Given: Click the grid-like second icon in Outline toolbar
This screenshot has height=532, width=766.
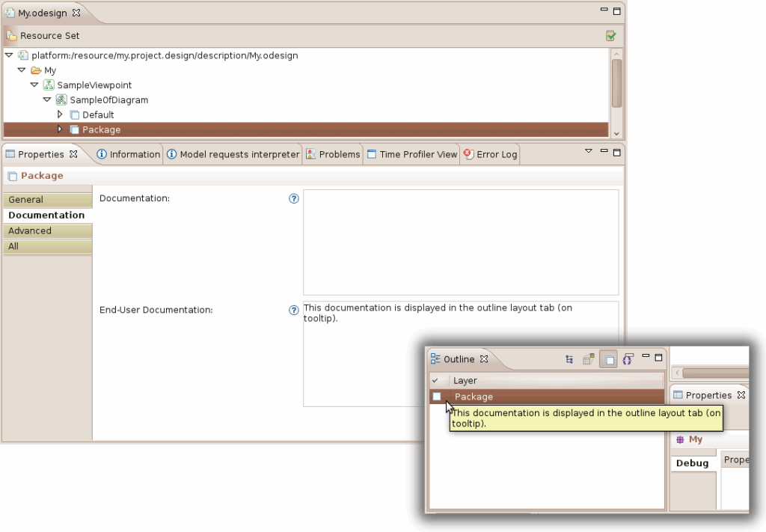Looking at the screenshot, I should click(x=589, y=360).
